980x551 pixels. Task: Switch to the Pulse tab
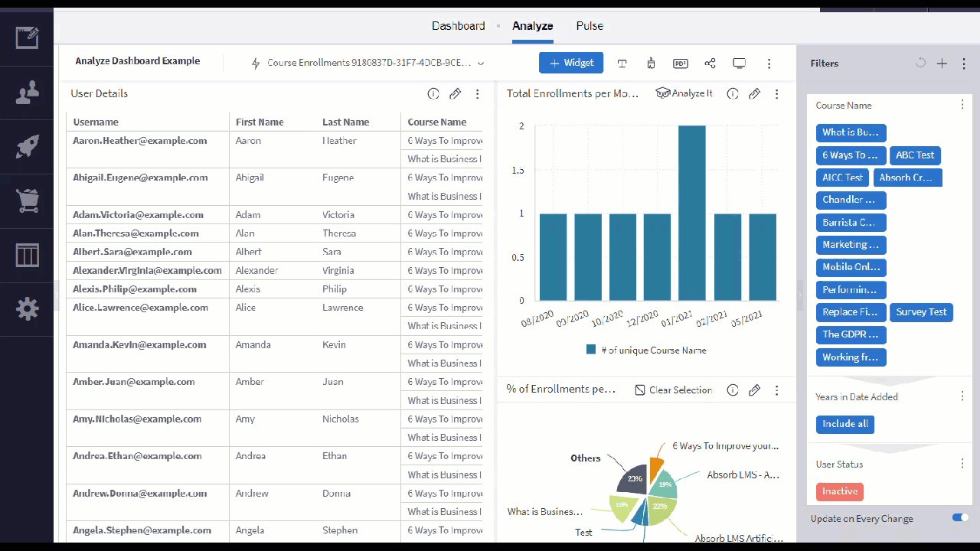589,25
